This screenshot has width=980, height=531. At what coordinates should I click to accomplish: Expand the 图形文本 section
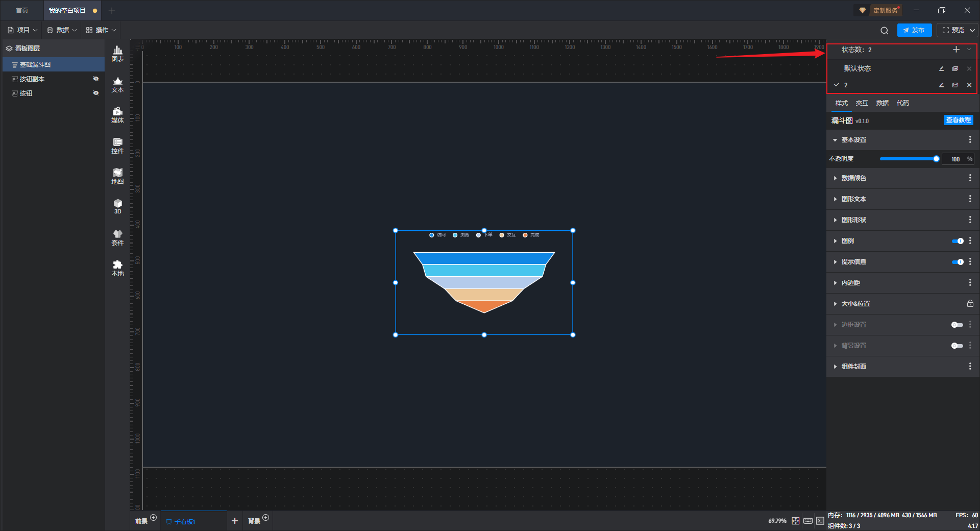(853, 199)
